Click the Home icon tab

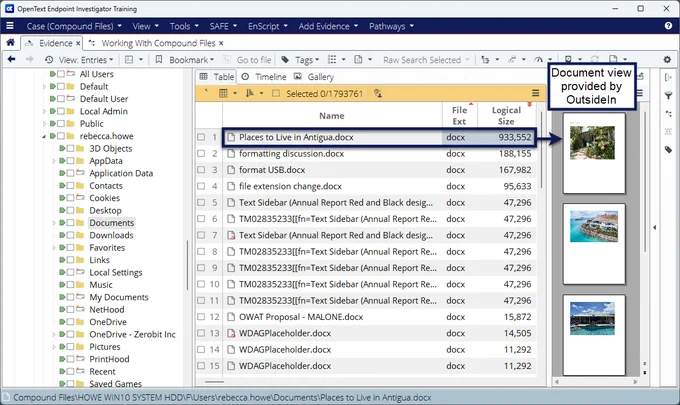[x=10, y=42]
